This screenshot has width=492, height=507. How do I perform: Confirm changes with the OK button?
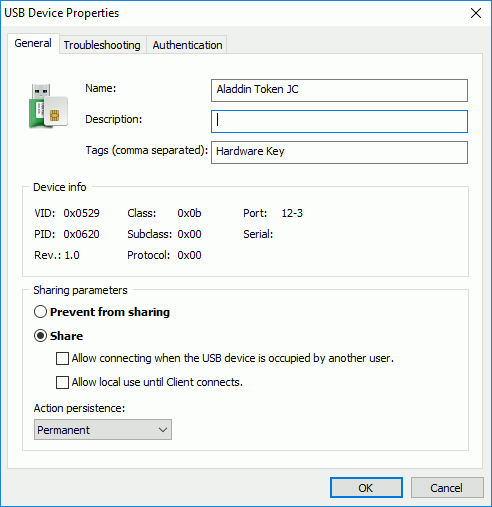click(x=366, y=488)
